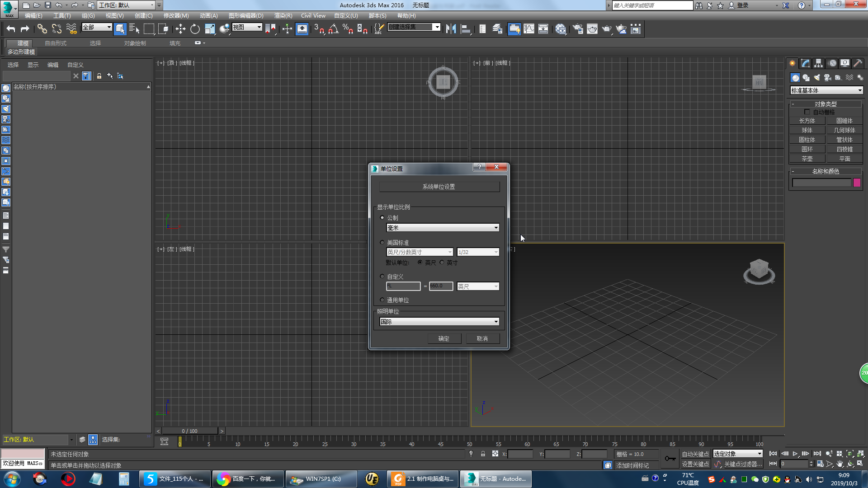This screenshot has height=488, width=868.
Task: Open the Material Editor icon
Action: click(x=561, y=29)
